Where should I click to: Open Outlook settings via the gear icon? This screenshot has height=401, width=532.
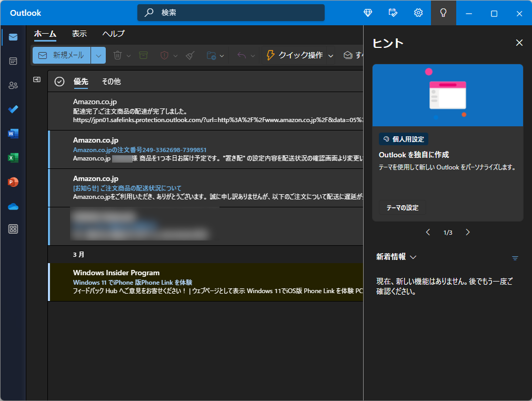coord(418,13)
